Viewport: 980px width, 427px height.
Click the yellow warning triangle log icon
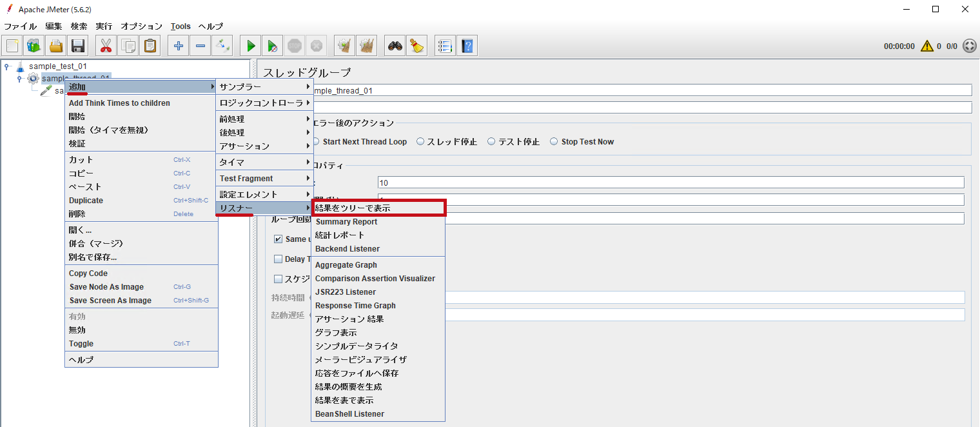pyautogui.click(x=927, y=46)
